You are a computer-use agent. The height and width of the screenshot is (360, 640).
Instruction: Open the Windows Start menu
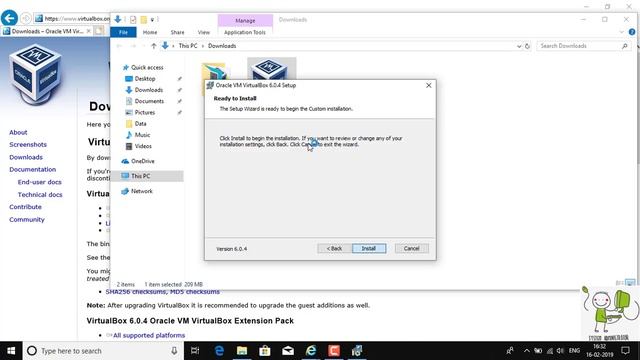coord(11,351)
